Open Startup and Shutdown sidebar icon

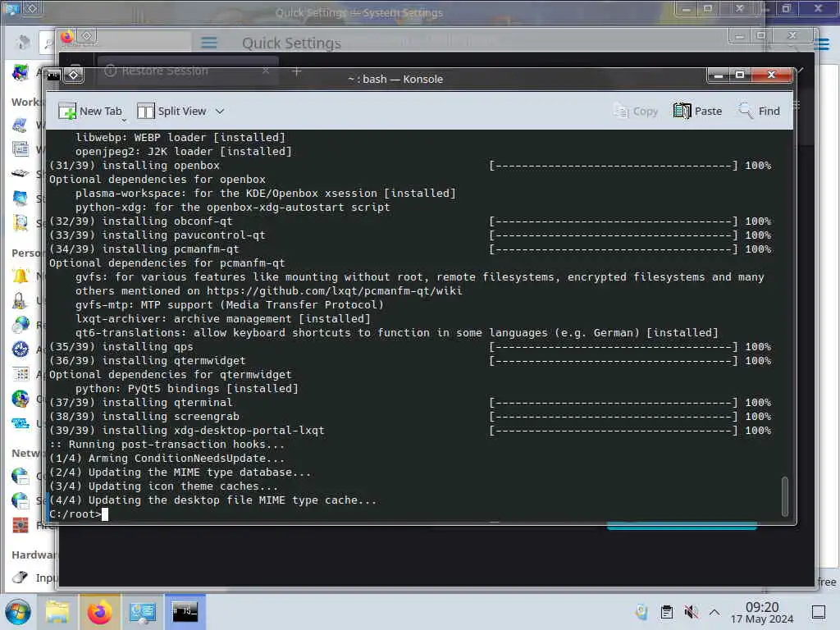(21, 199)
